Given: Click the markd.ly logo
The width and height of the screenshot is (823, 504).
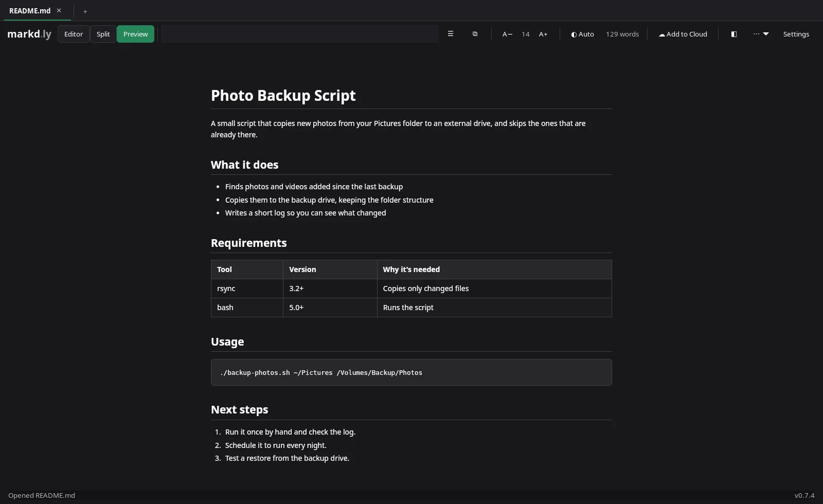Looking at the screenshot, I should (29, 34).
